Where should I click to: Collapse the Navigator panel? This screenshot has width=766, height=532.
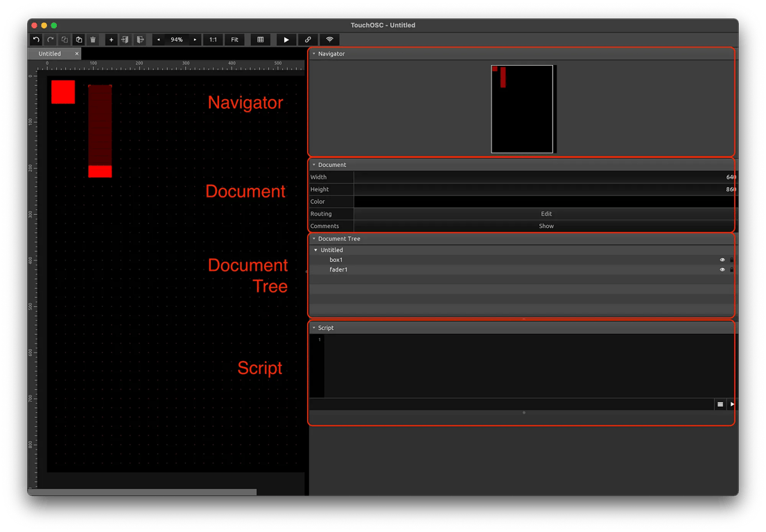click(x=314, y=54)
